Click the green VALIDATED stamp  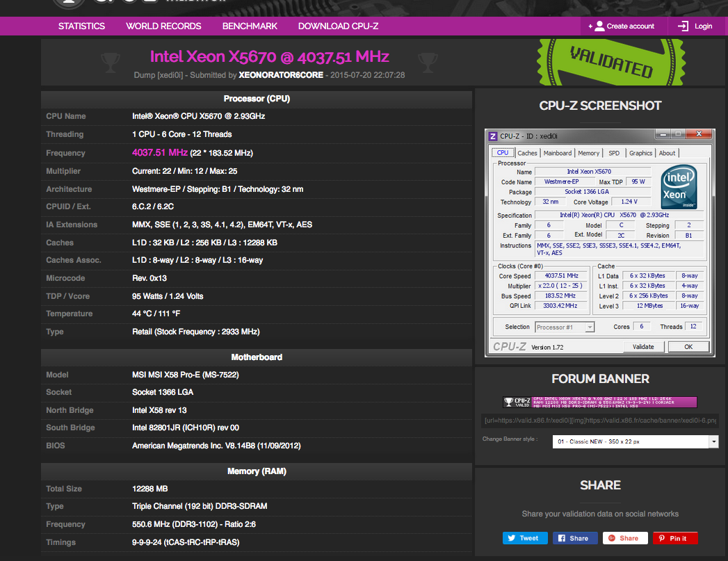click(x=610, y=62)
